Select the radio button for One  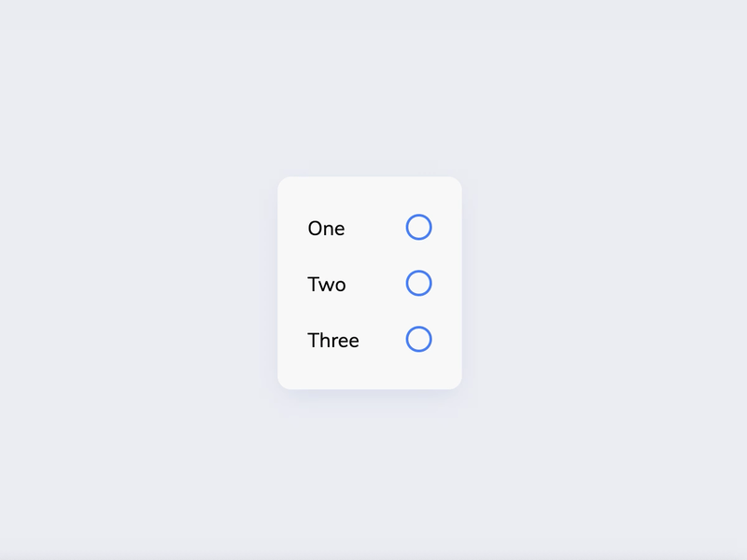click(418, 227)
